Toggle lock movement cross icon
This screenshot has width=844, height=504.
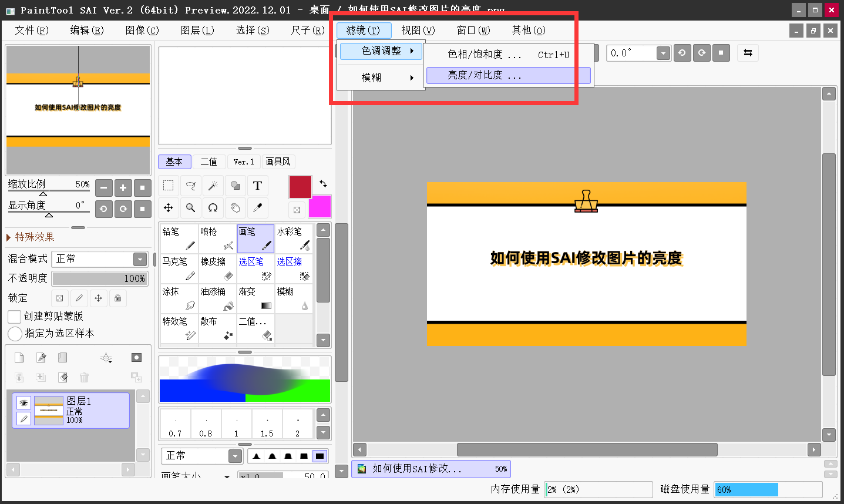point(98,298)
